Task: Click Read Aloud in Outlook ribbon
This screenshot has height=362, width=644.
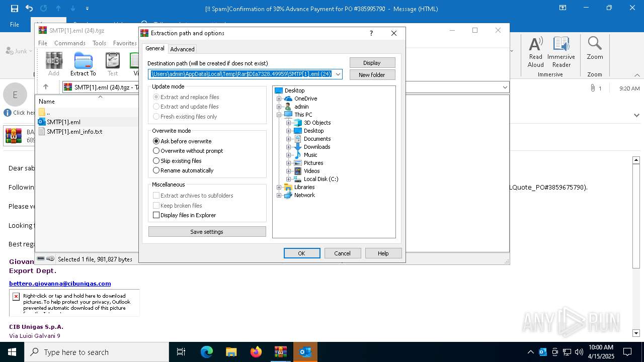Action: click(536, 52)
